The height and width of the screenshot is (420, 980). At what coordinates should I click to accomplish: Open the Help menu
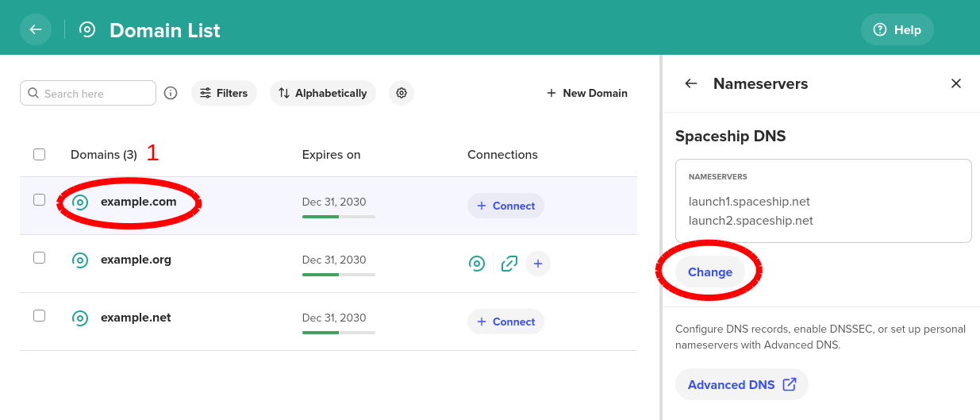tap(897, 29)
